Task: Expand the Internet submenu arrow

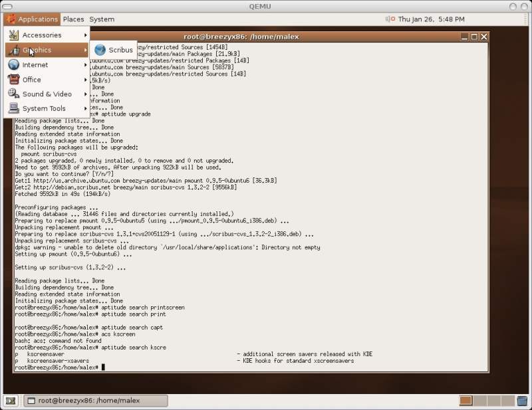Action: coord(85,65)
